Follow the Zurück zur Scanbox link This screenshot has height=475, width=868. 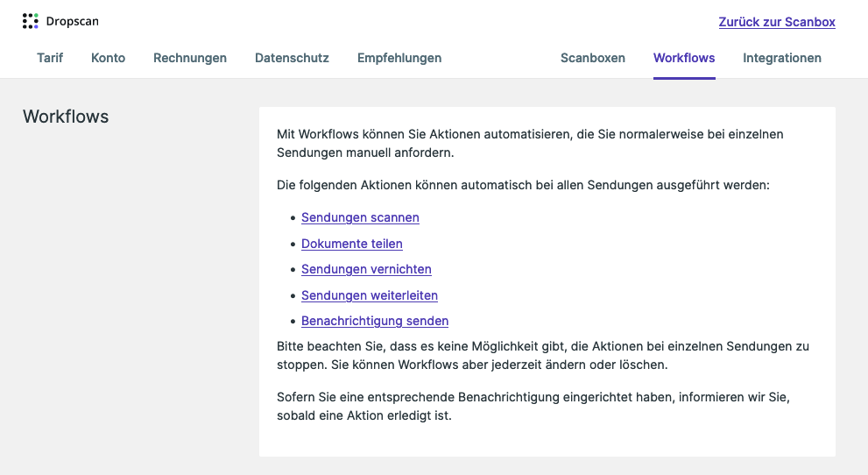(x=777, y=22)
